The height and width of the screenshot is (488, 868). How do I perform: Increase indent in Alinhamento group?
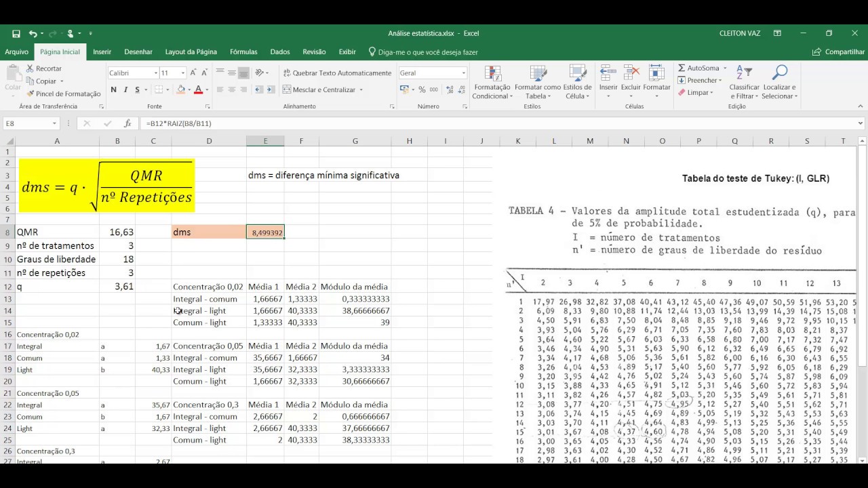point(271,89)
